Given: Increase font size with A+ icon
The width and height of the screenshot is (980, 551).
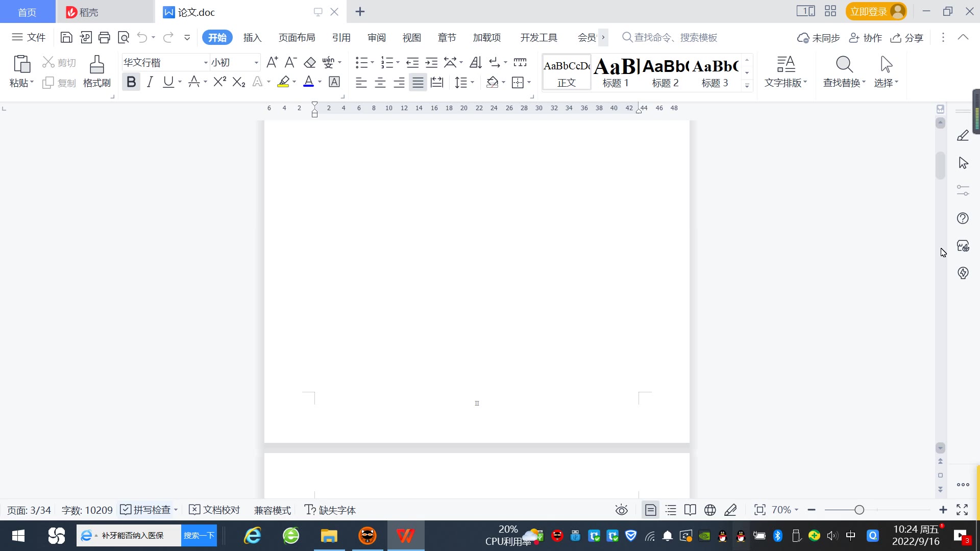Looking at the screenshot, I should [x=272, y=62].
